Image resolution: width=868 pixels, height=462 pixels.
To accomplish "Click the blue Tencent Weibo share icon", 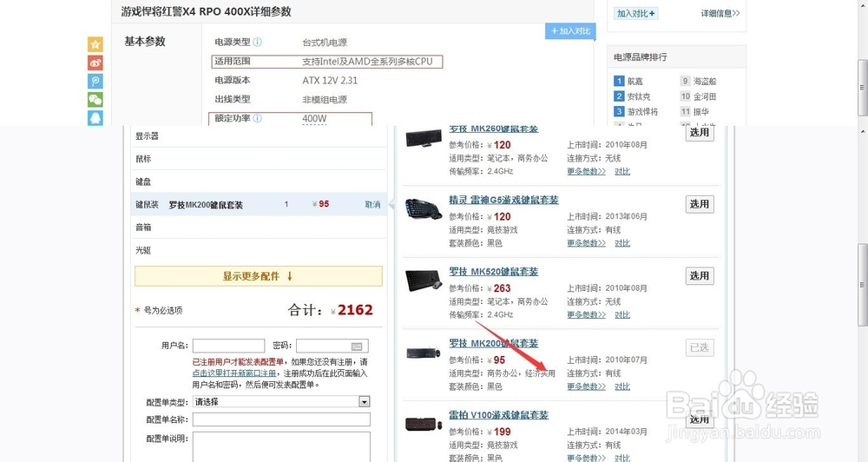I will point(95,81).
